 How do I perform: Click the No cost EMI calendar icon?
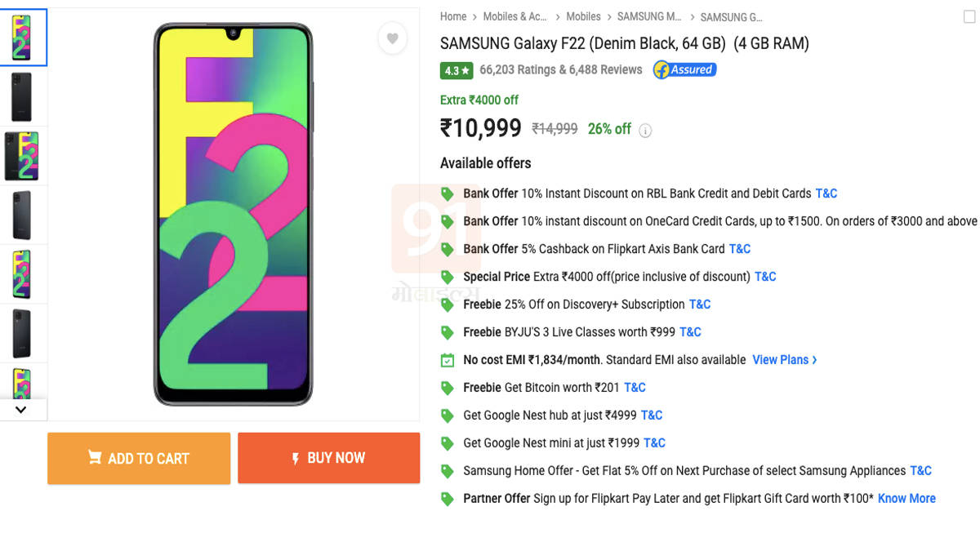[x=448, y=360]
